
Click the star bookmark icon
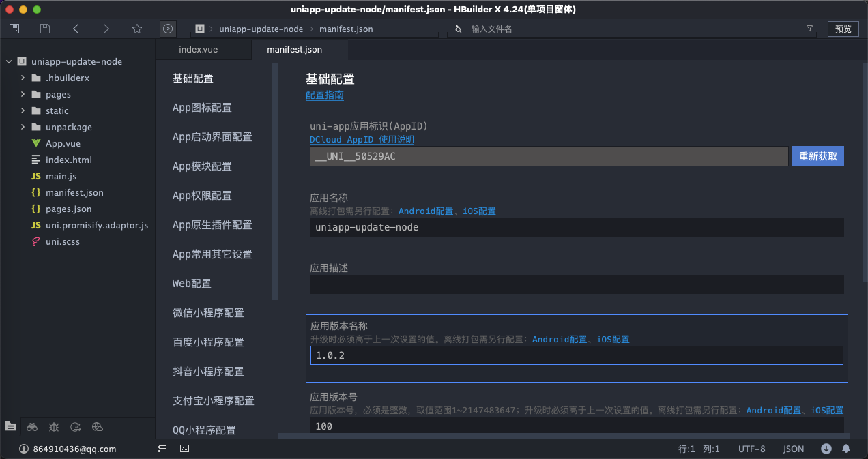pyautogui.click(x=136, y=29)
